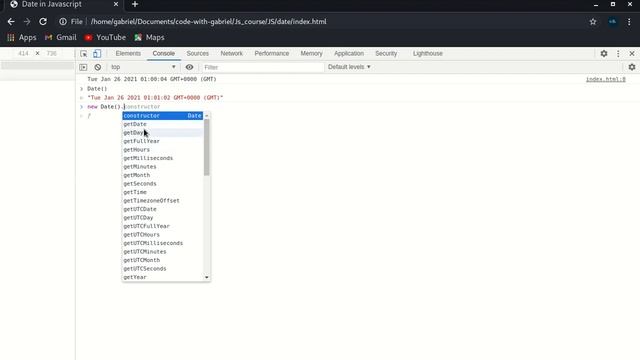Screen dimensions: 640x360
Task: Show the console sidebar icon
Action: [x=83, y=67]
